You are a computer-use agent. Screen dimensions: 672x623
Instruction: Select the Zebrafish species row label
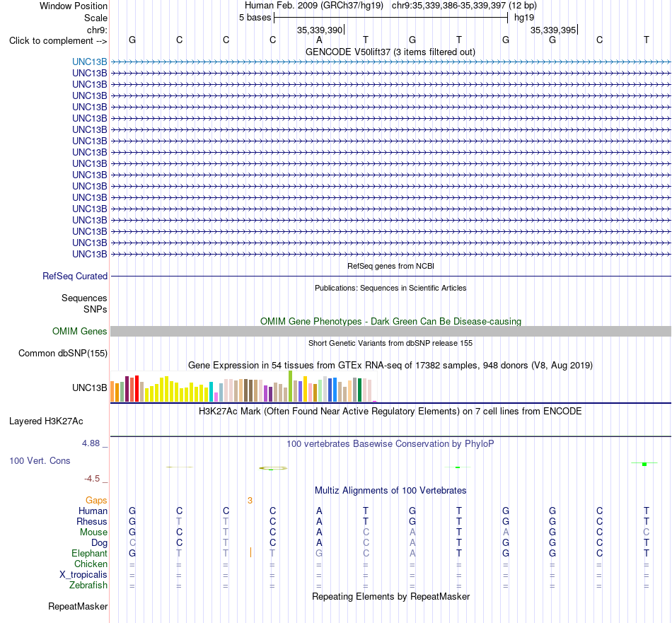pos(88,585)
